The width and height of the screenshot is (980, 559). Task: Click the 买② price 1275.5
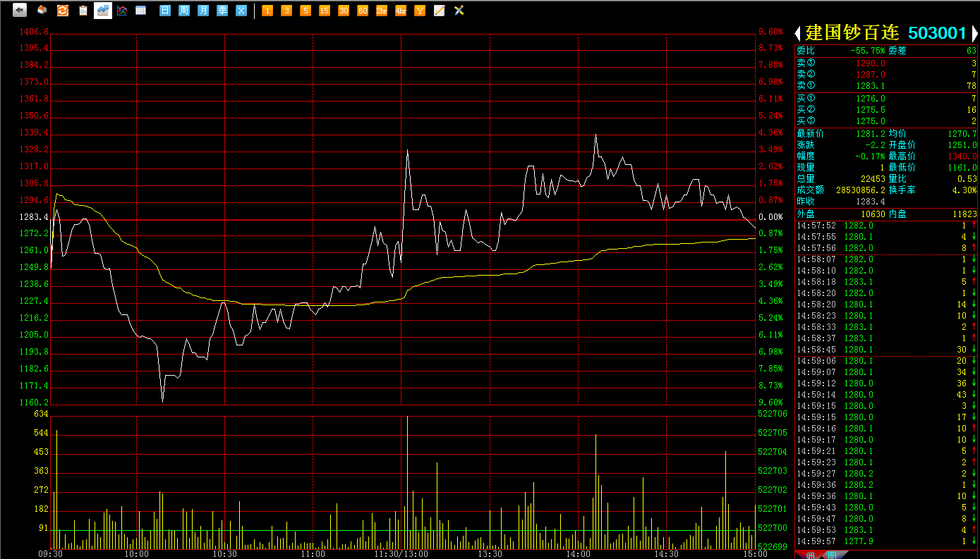(870, 110)
